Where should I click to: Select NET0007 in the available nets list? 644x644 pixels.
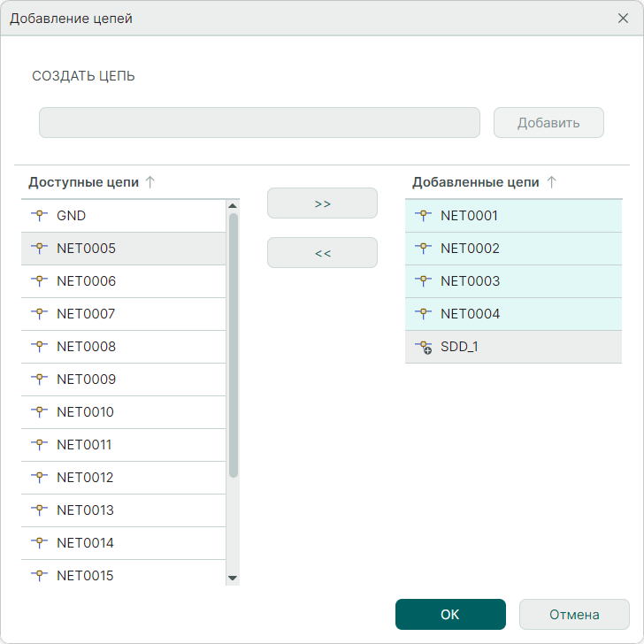tap(86, 314)
